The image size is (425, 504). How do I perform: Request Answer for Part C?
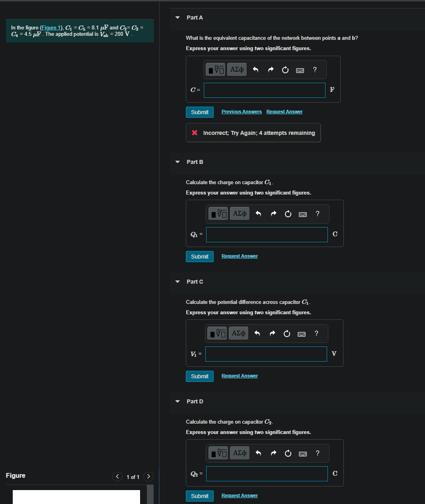click(x=240, y=376)
